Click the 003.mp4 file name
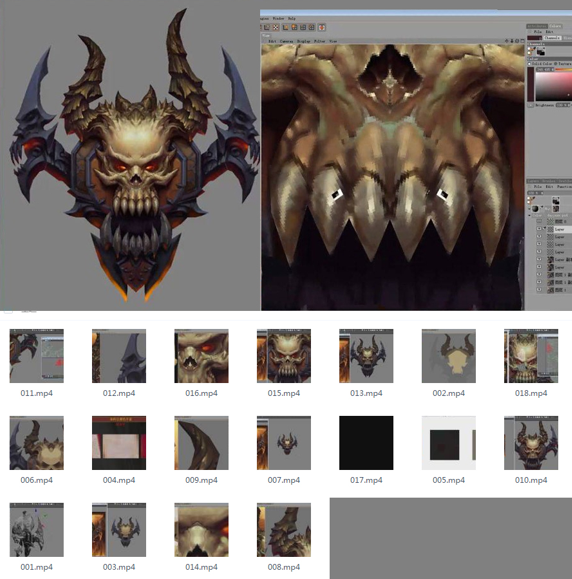Viewport: 572px width, 579px height. (119, 567)
